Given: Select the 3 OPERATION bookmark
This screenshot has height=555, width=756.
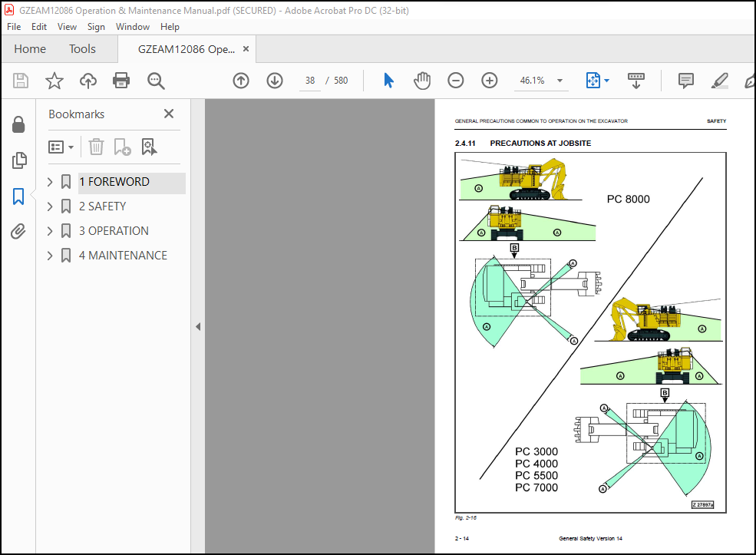Looking at the screenshot, I should pyautogui.click(x=114, y=231).
